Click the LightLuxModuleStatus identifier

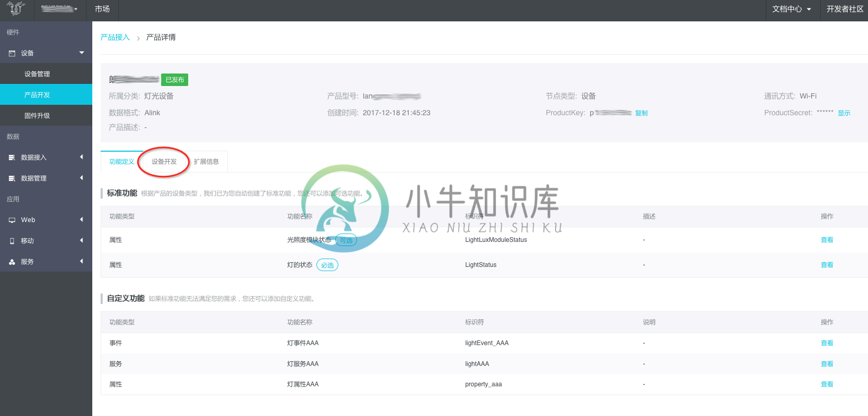click(x=496, y=240)
